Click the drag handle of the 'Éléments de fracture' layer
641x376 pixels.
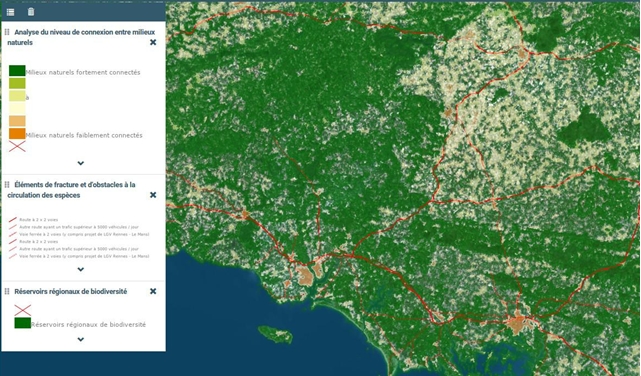[7, 185]
